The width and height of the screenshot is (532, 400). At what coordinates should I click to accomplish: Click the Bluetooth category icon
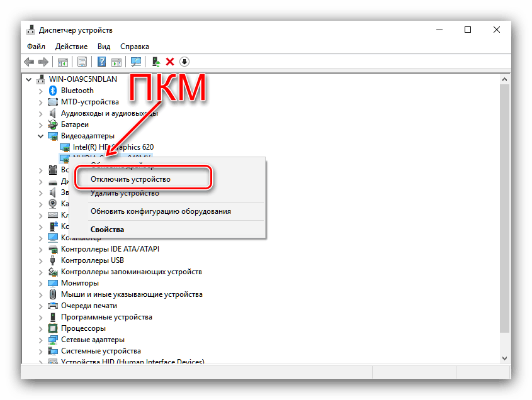(53, 91)
